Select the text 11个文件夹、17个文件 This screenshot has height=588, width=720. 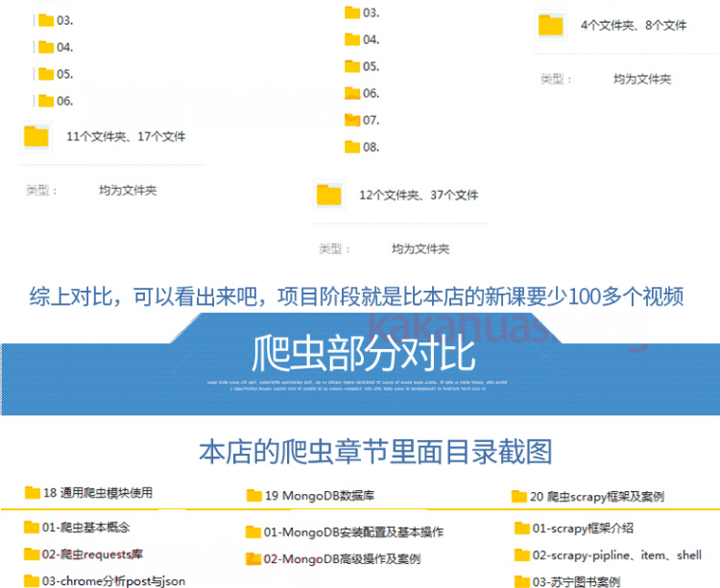pyautogui.click(x=126, y=136)
